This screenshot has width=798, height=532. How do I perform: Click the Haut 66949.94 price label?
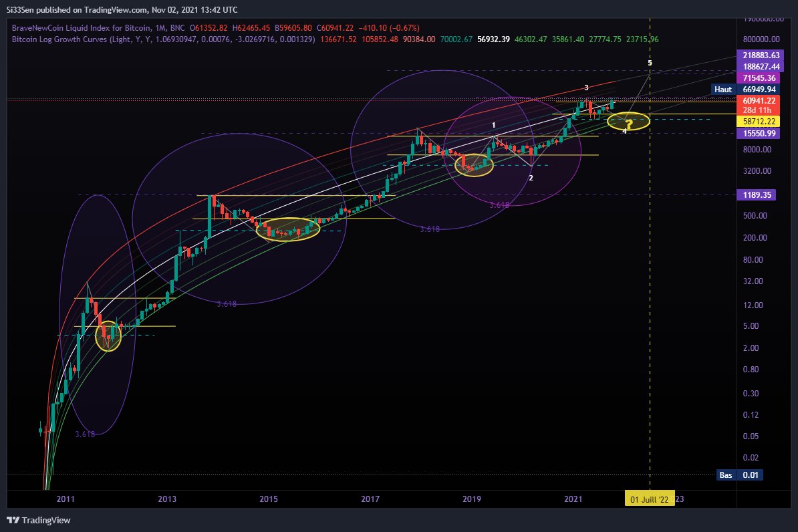pyautogui.click(x=745, y=89)
